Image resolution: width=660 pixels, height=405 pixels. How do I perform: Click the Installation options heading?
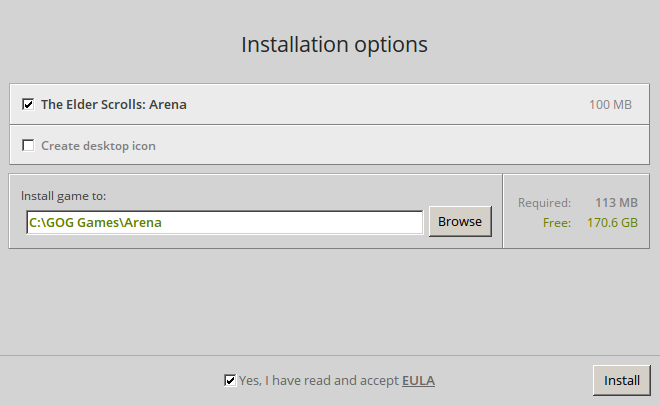[x=334, y=45]
